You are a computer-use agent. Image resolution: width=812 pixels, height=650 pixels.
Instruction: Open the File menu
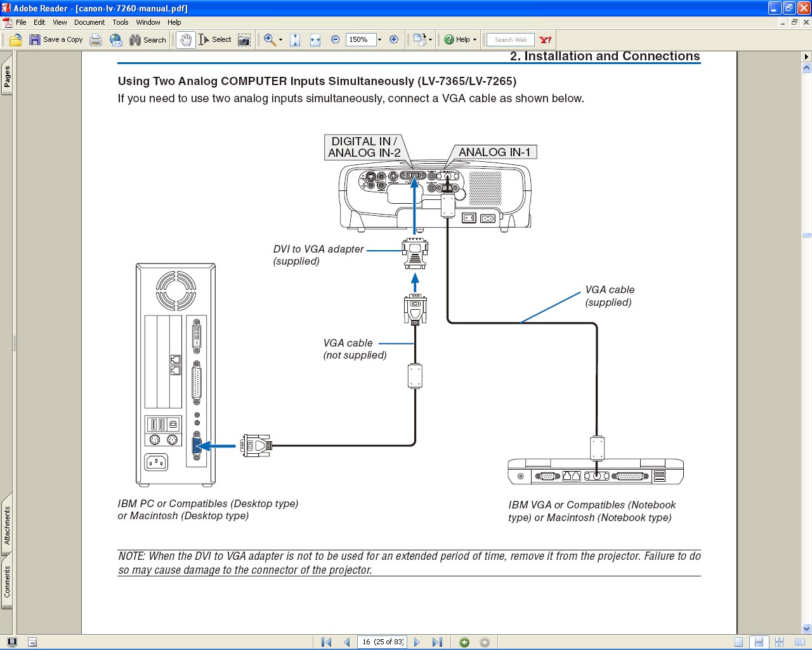click(21, 22)
